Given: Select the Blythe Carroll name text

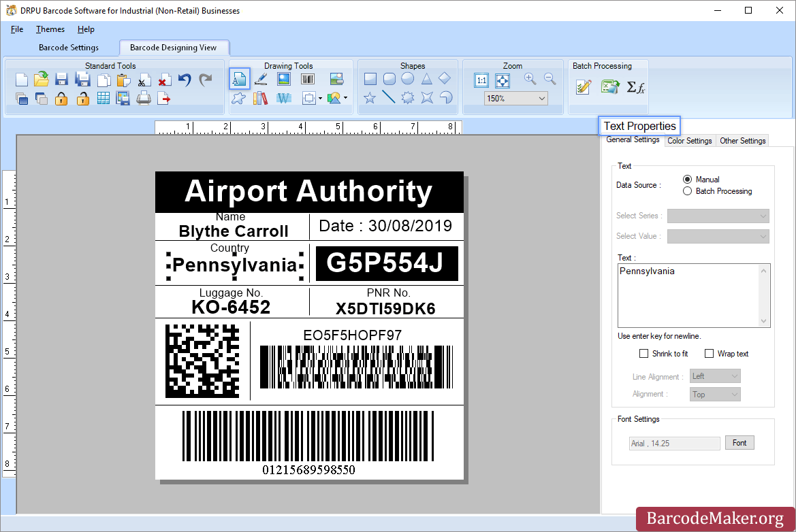Looking at the screenshot, I should [234, 231].
